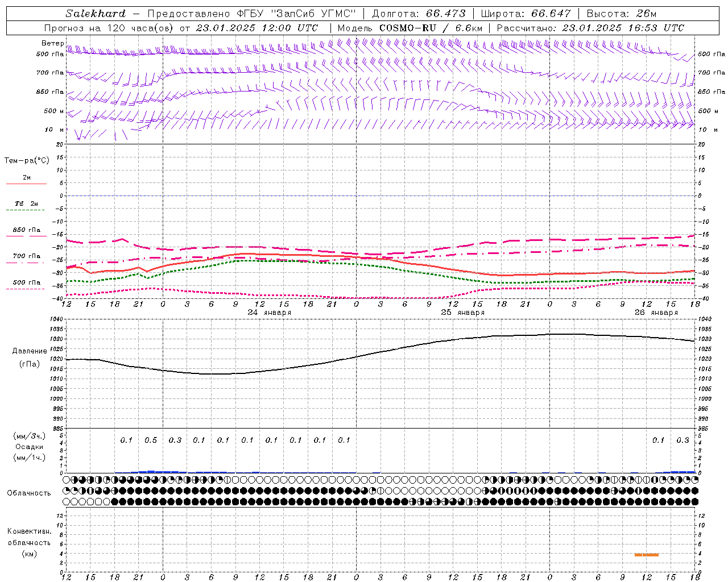
Task: Click the "24 января" date label
Action: click(270, 313)
